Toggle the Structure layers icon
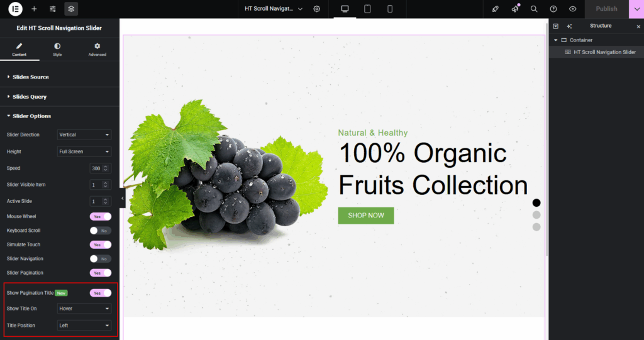Viewport: 644px width, 340px height. pos(71,9)
